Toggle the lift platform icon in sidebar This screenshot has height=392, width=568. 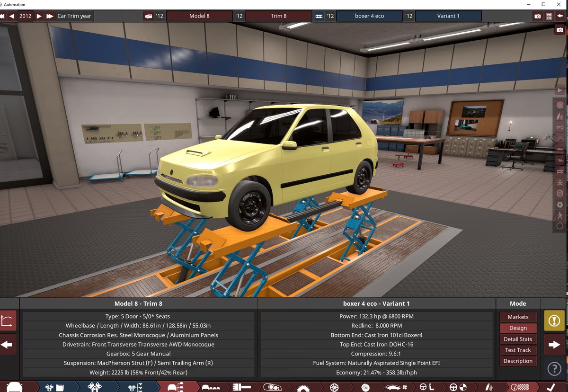point(560,182)
